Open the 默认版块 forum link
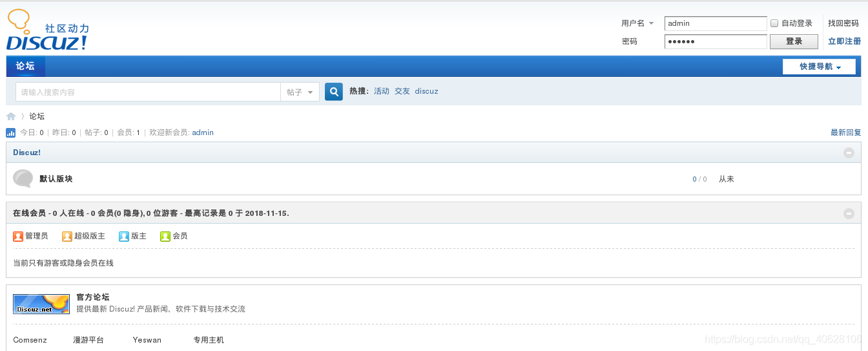This screenshot has width=868, height=351. (x=56, y=178)
